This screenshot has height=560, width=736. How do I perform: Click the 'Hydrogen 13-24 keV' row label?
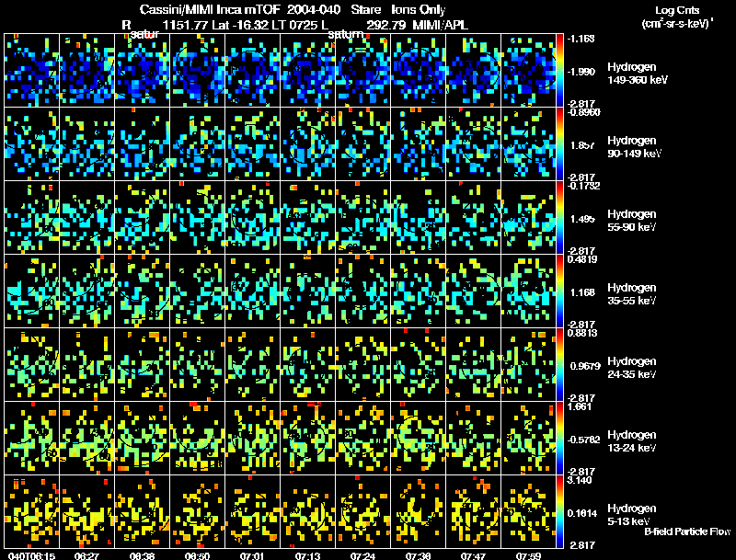[632, 441]
